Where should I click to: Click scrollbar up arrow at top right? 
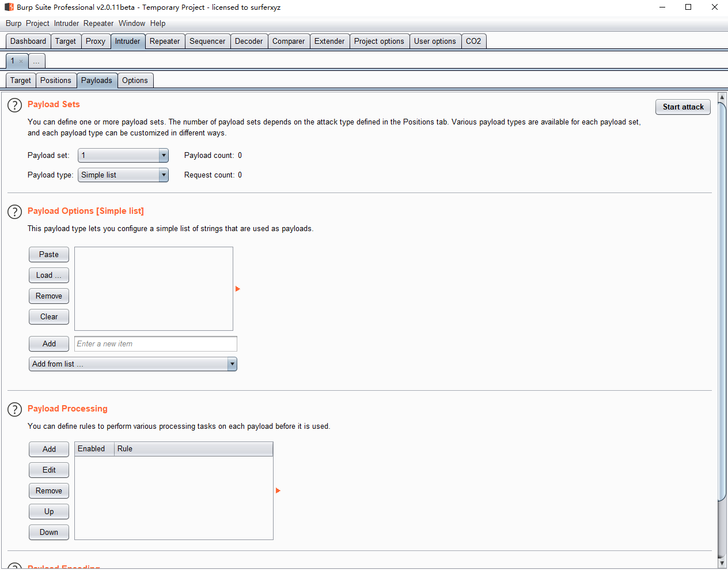722,97
